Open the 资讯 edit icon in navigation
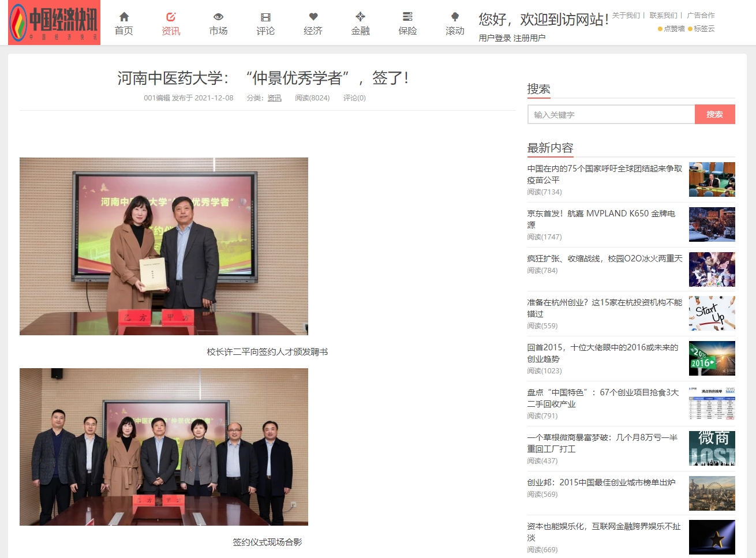Viewport: 756px width, 558px height. (x=171, y=17)
